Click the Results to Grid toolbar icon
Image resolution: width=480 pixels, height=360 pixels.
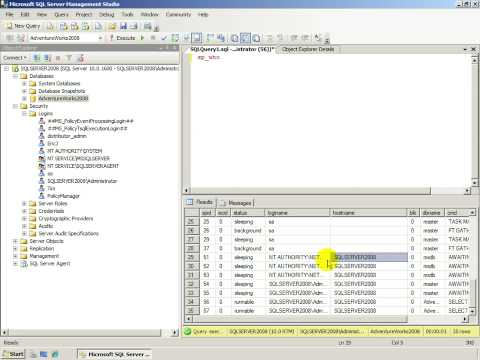[x=245, y=38]
